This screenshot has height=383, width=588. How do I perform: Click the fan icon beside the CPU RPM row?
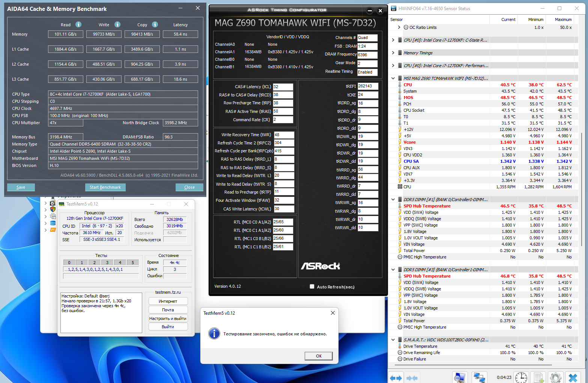pos(400,187)
